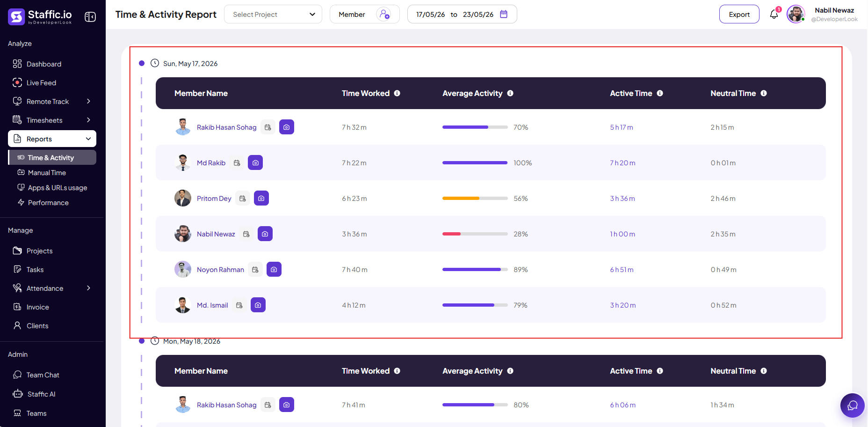
Task: Open Md. Ismail's member link
Action: 212,305
